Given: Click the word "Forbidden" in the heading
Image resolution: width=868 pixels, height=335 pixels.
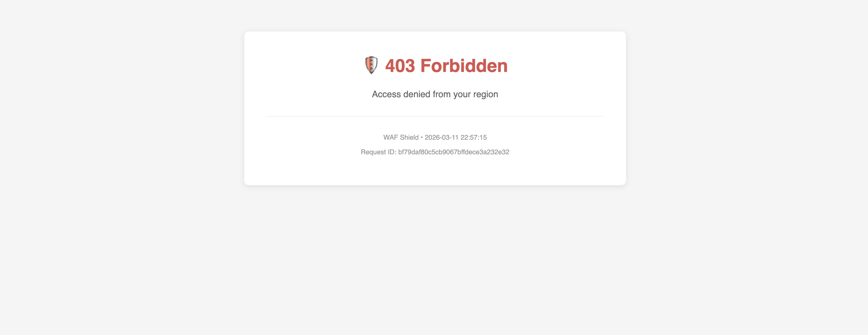Looking at the screenshot, I should (464, 65).
